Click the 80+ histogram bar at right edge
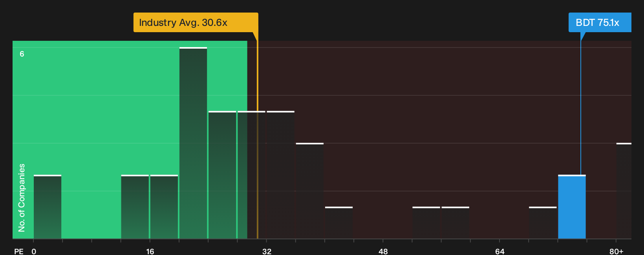The width and height of the screenshot is (644, 255). tap(624, 191)
